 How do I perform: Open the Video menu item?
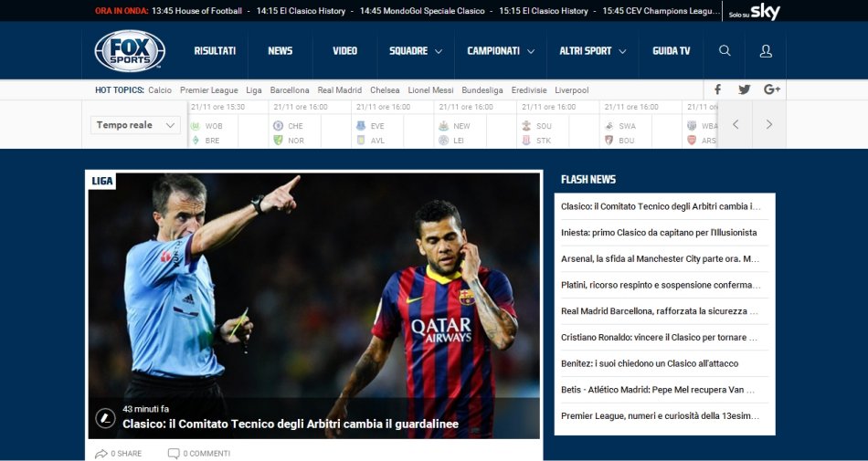click(x=344, y=51)
